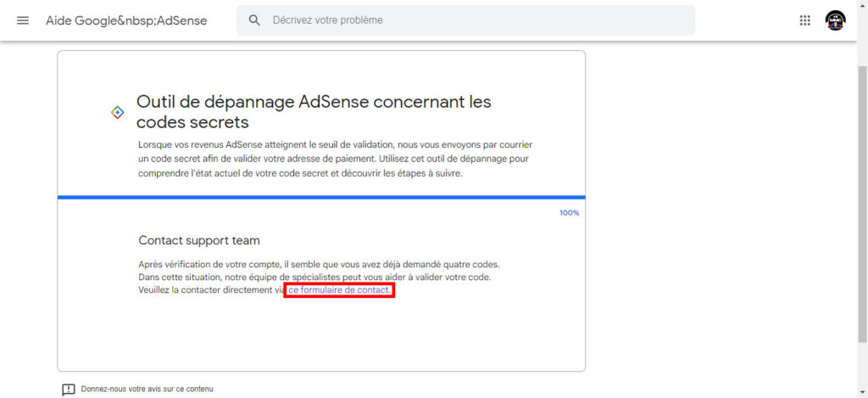Click the 100% progress label
This screenshot has width=868, height=398.
569,213
